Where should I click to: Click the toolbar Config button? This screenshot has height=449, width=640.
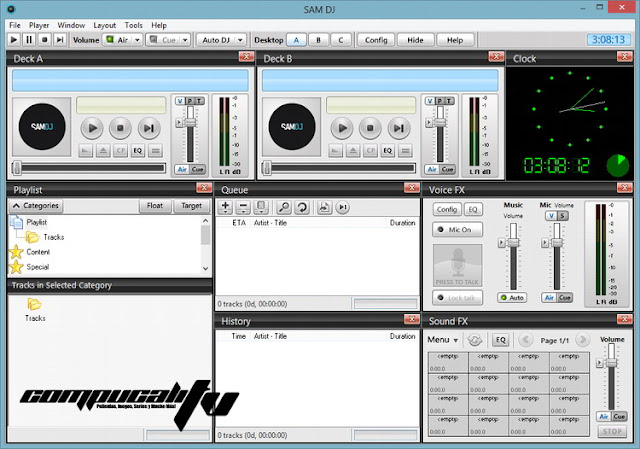(376, 40)
